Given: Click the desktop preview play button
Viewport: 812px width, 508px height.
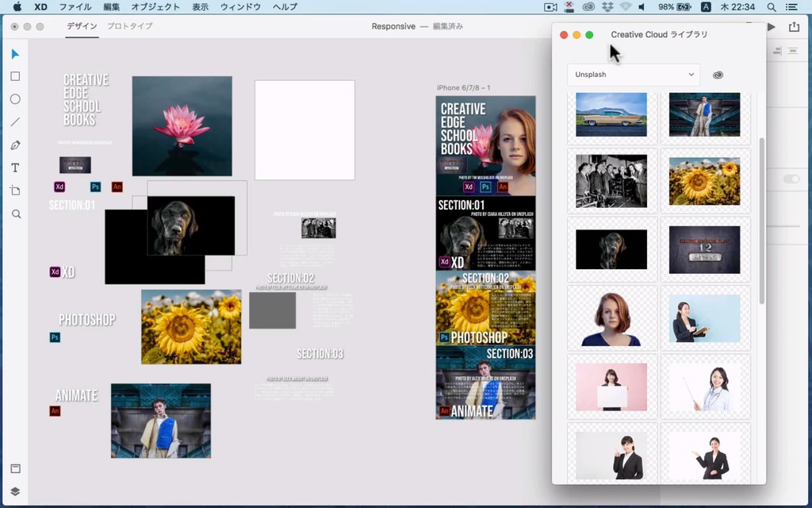Looking at the screenshot, I should pyautogui.click(x=772, y=26).
